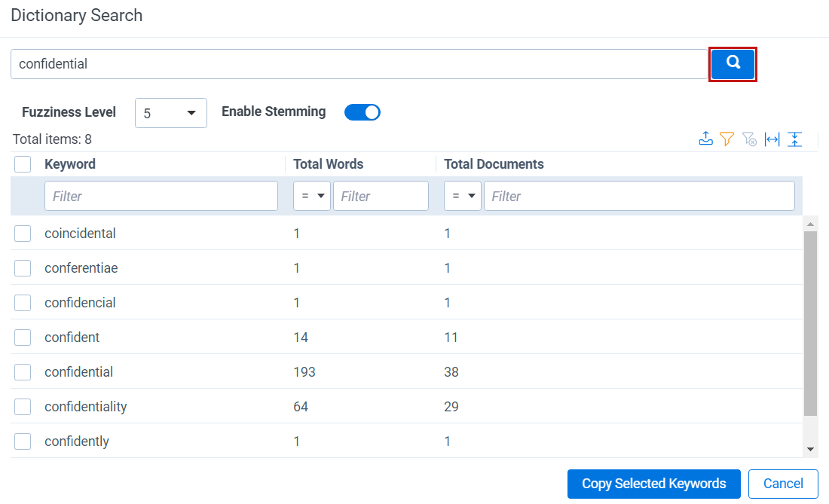Click the scrollbar up arrow
The height and width of the screenshot is (504, 829).
[810, 224]
